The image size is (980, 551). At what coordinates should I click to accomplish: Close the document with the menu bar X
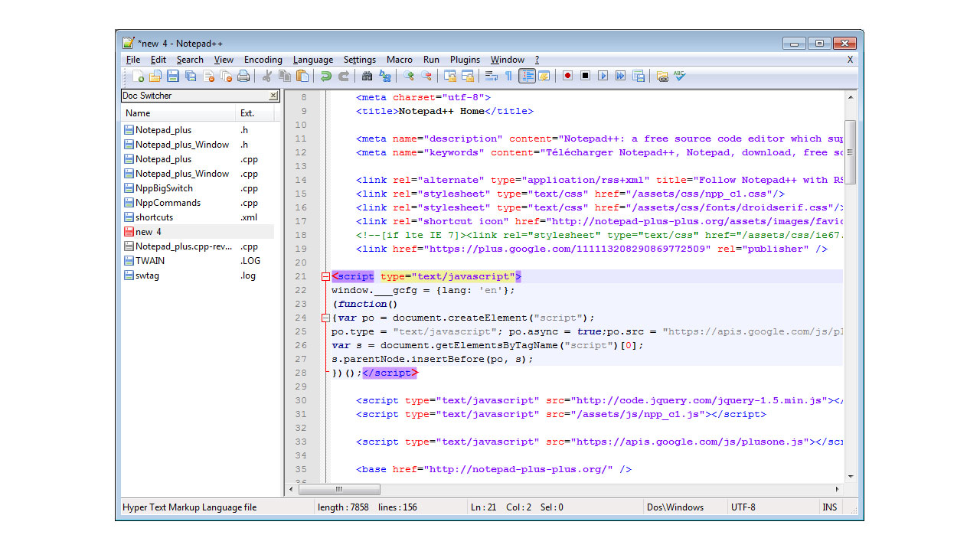point(850,60)
